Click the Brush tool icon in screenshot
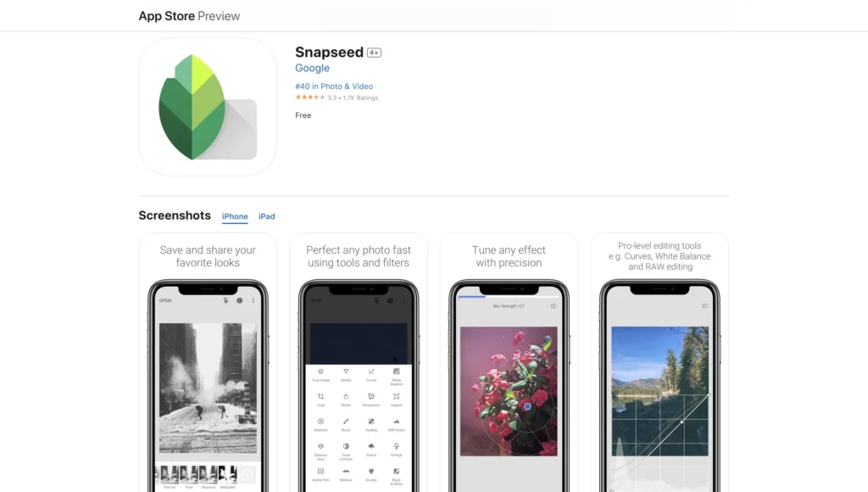Viewport: 868px width, 492px height. click(346, 422)
